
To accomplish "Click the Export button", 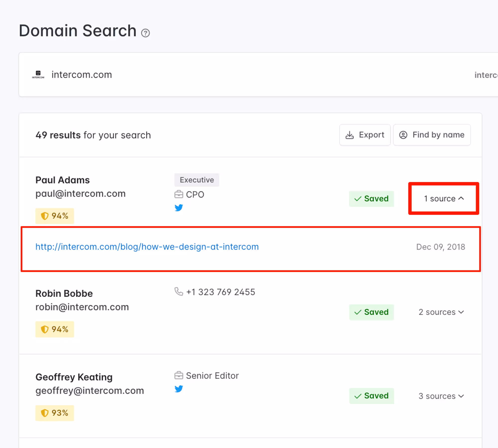I will point(365,135).
